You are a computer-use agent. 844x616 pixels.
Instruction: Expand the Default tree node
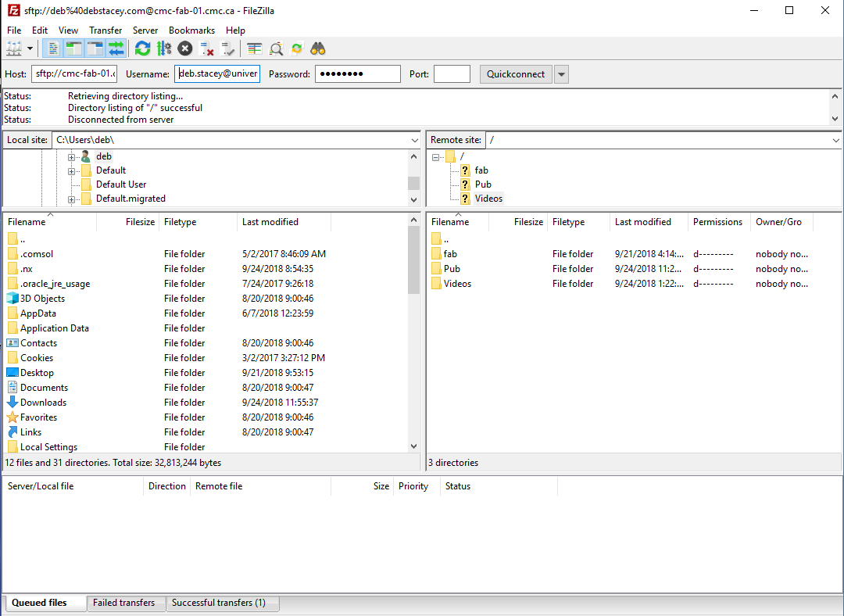click(71, 171)
